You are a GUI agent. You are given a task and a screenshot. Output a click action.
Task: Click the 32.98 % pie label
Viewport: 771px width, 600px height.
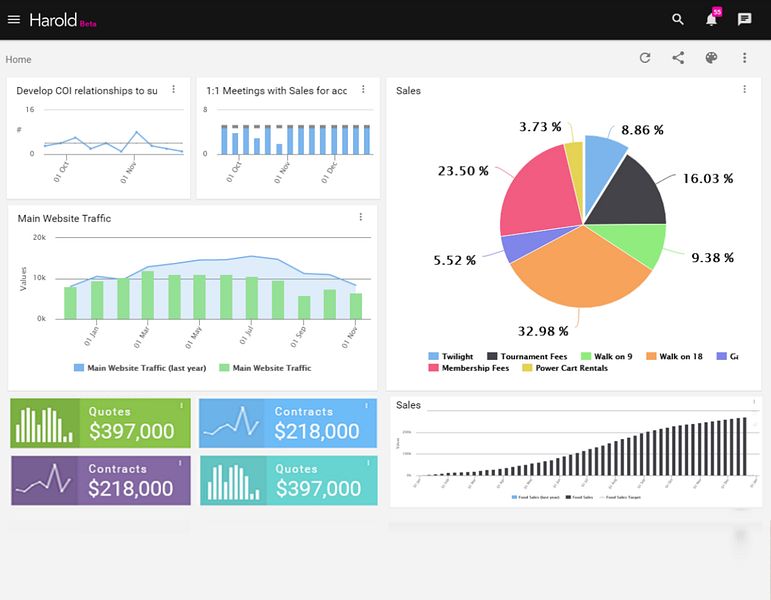coord(543,331)
